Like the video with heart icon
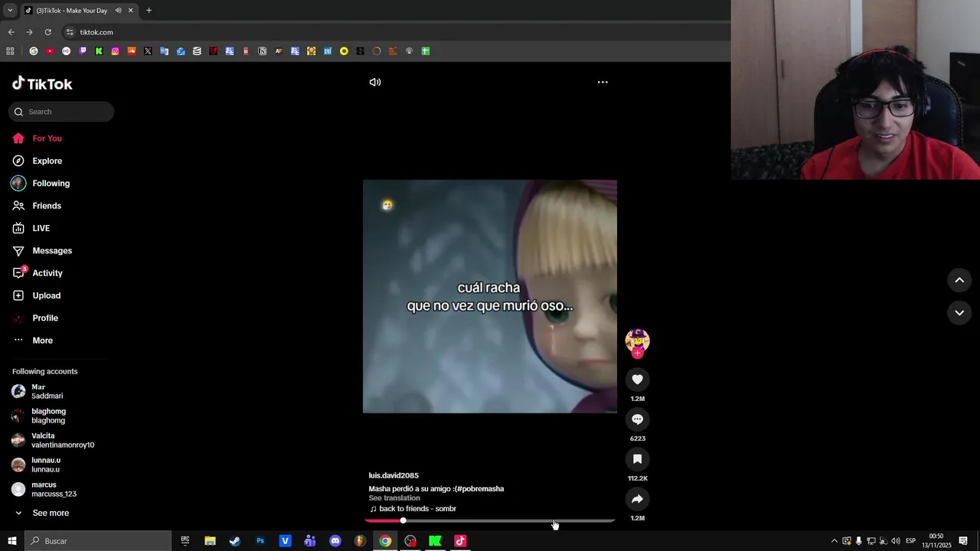This screenshot has height=551, width=980. click(x=637, y=380)
